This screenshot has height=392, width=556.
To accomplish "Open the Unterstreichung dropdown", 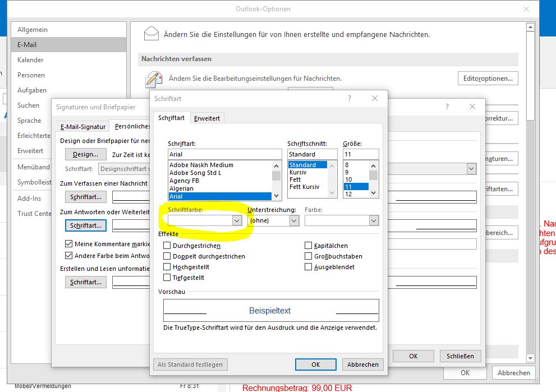I will pyautogui.click(x=294, y=220).
